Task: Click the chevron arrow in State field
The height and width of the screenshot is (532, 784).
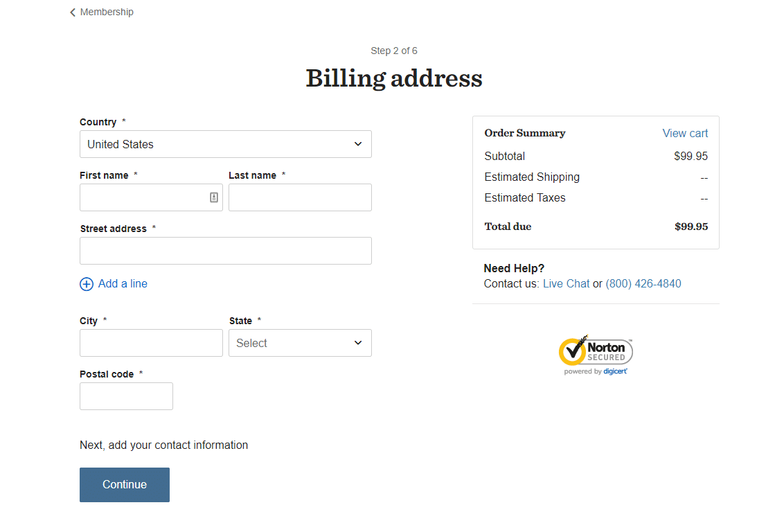Action: (358, 343)
